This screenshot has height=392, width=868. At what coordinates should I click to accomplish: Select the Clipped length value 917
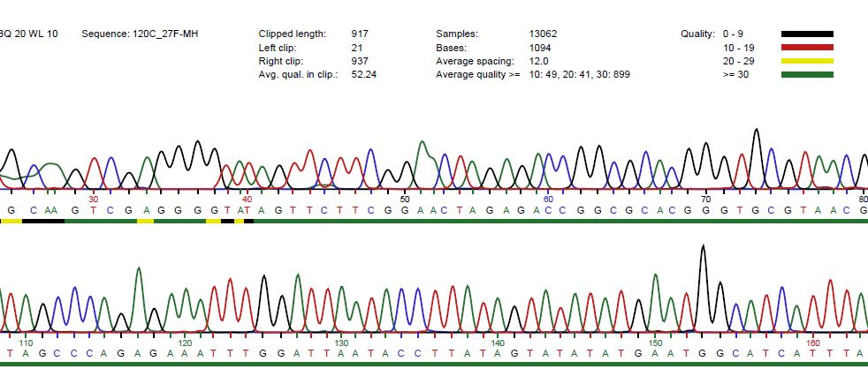click(360, 34)
